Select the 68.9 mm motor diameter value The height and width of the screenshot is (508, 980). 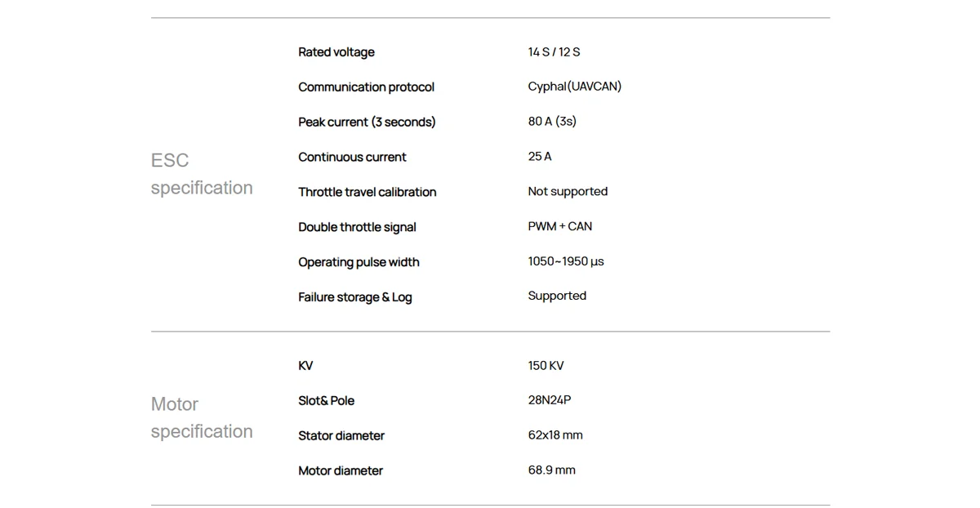pos(551,470)
